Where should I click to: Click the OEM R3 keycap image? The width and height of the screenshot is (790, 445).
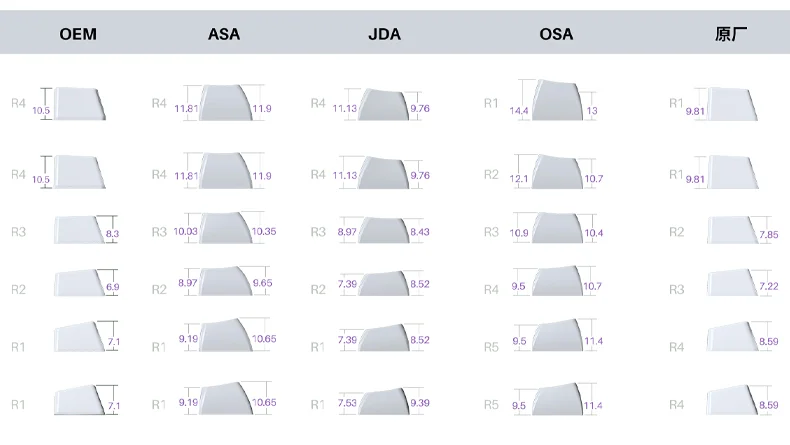[78, 230]
